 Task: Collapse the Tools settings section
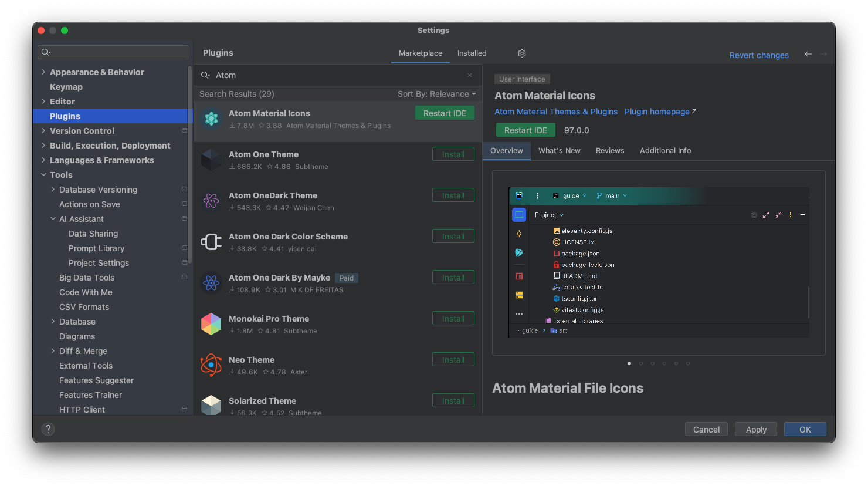coord(43,175)
